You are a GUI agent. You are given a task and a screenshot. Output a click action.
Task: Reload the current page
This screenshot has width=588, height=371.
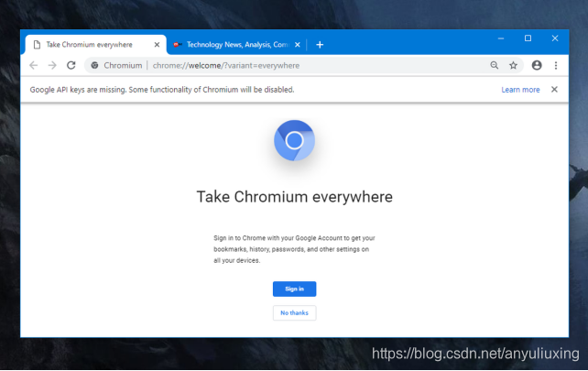click(x=71, y=65)
